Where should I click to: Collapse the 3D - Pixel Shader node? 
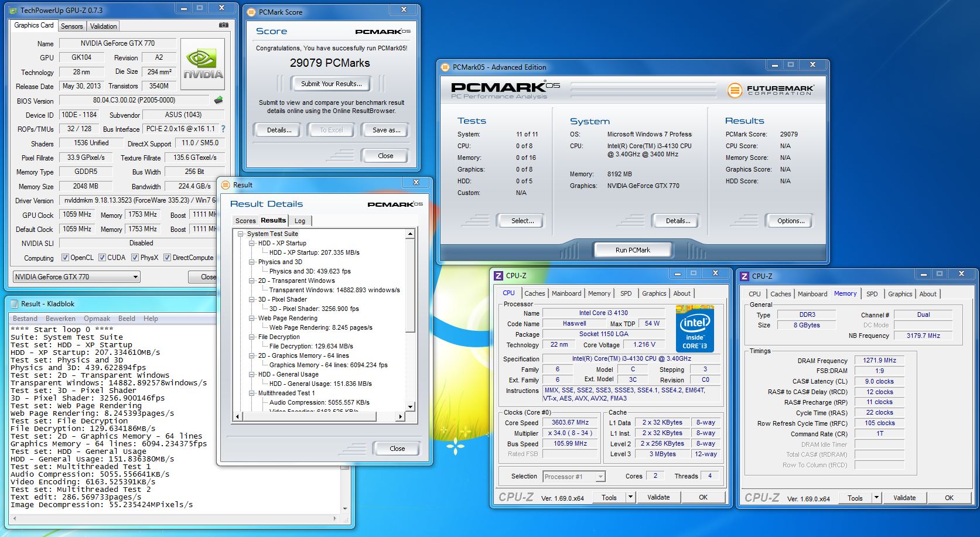(x=251, y=299)
